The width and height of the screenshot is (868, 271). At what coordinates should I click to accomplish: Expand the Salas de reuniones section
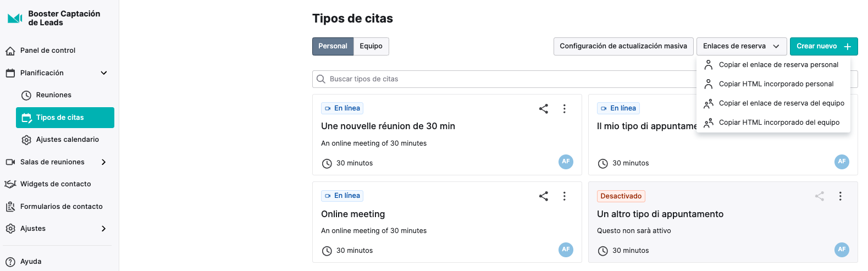104,162
